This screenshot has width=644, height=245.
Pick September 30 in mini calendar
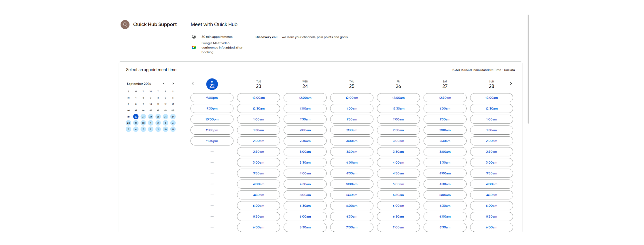(143, 123)
